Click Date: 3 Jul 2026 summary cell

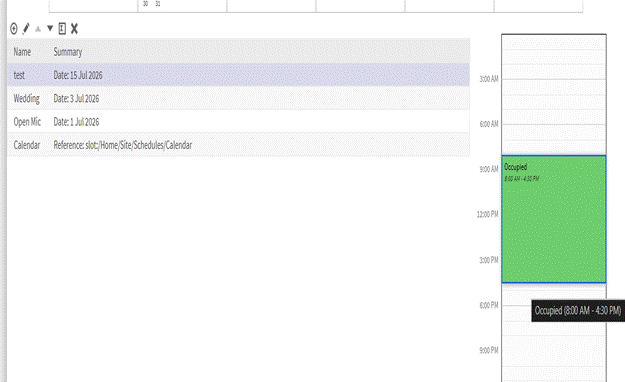click(76, 98)
